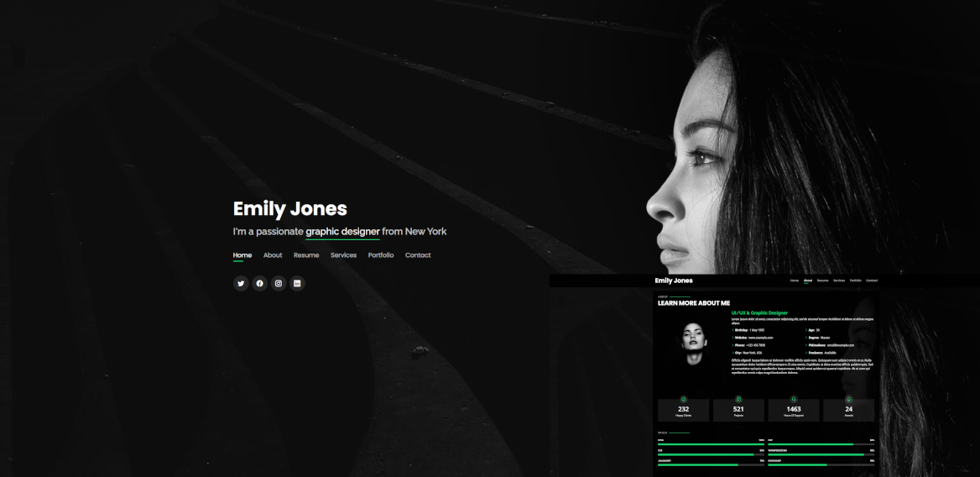This screenshot has width=980, height=477.
Task: Click the portrait photo in About section
Action: coord(694,345)
